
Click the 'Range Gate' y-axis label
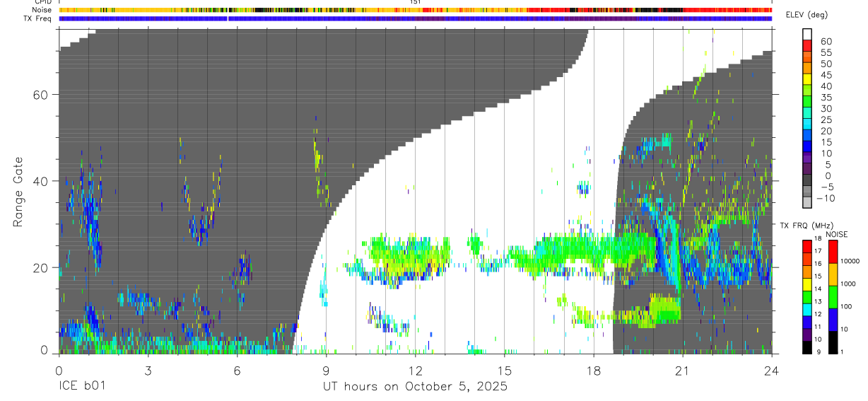19,192
